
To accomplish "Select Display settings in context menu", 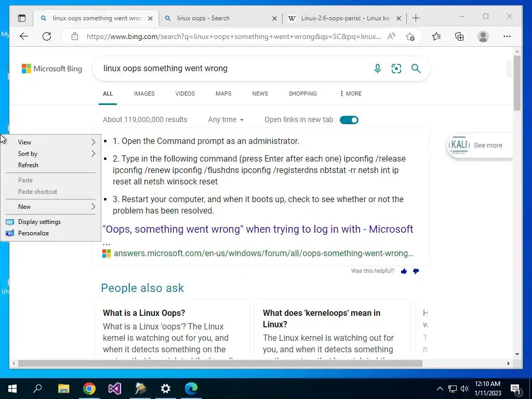I will click(51, 221).
